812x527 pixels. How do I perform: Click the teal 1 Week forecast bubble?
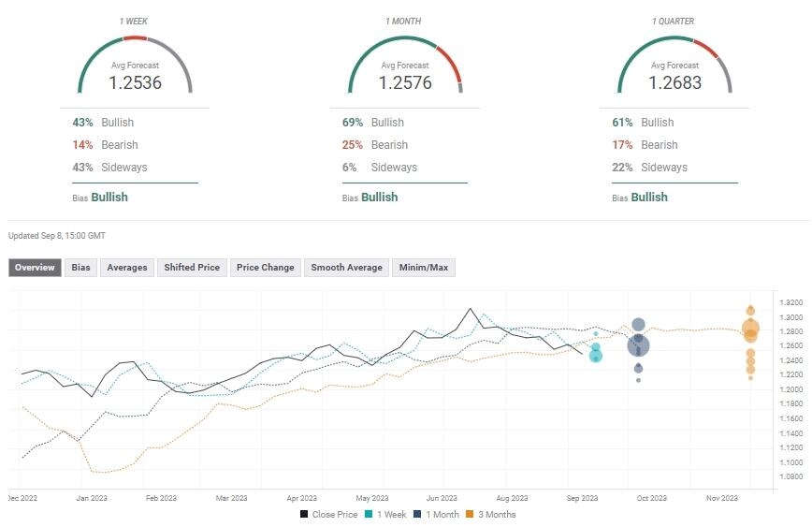[x=596, y=355]
